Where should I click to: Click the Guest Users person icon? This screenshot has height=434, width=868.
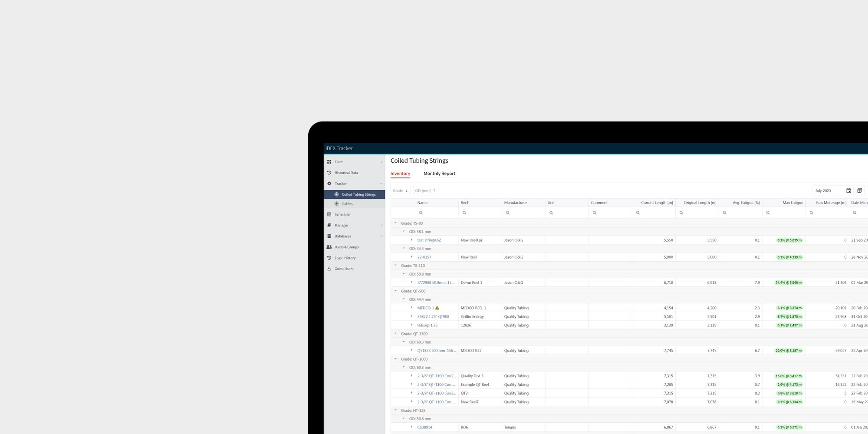click(x=329, y=269)
